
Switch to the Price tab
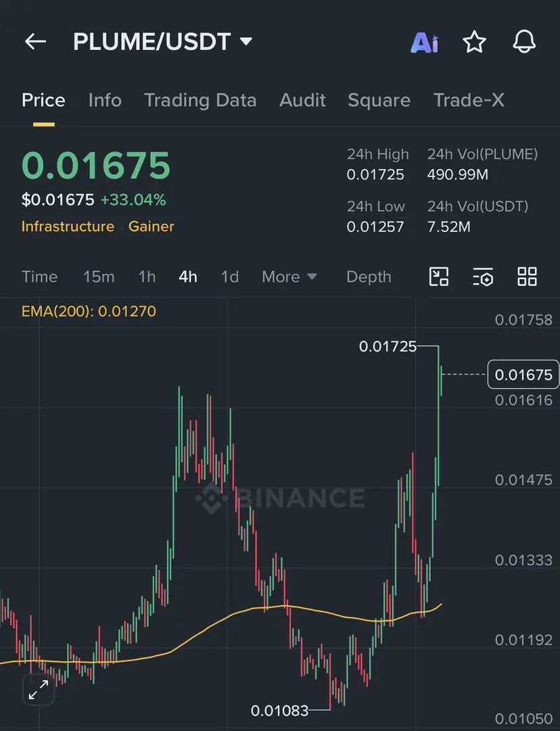tap(43, 100)
